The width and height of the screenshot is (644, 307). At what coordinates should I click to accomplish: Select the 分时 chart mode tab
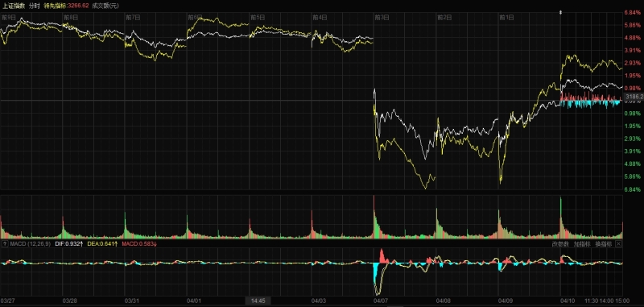34,6
